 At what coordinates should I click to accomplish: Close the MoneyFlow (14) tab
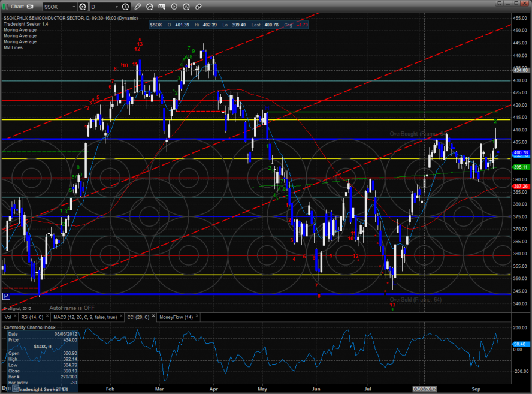coord(195,317)
